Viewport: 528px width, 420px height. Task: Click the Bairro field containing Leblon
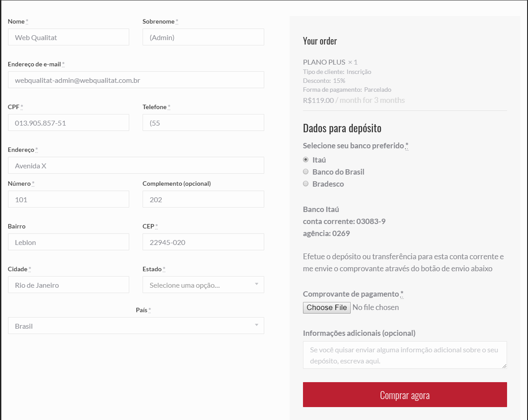coord(69,242)
